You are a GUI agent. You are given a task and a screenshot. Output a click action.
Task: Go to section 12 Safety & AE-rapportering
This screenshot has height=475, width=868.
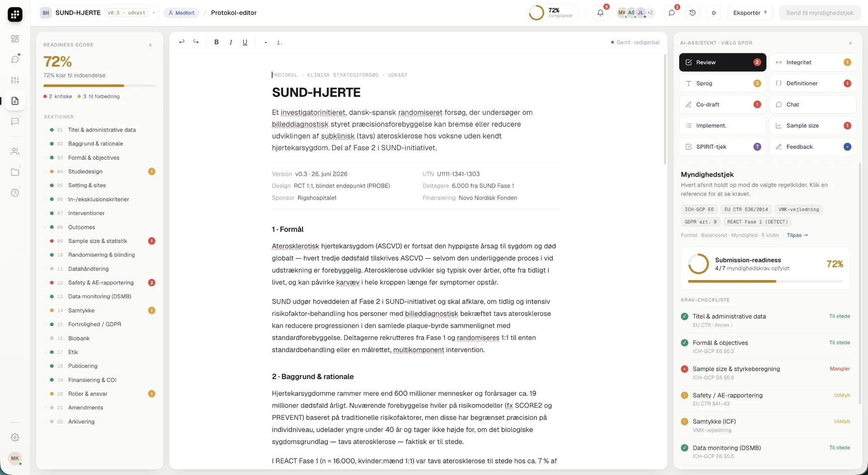(x=99, y=283)
